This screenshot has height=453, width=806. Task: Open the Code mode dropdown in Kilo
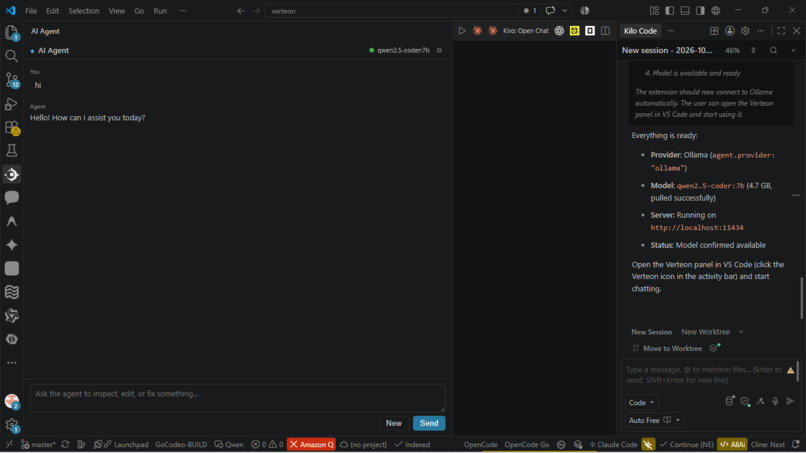[641, 402]
